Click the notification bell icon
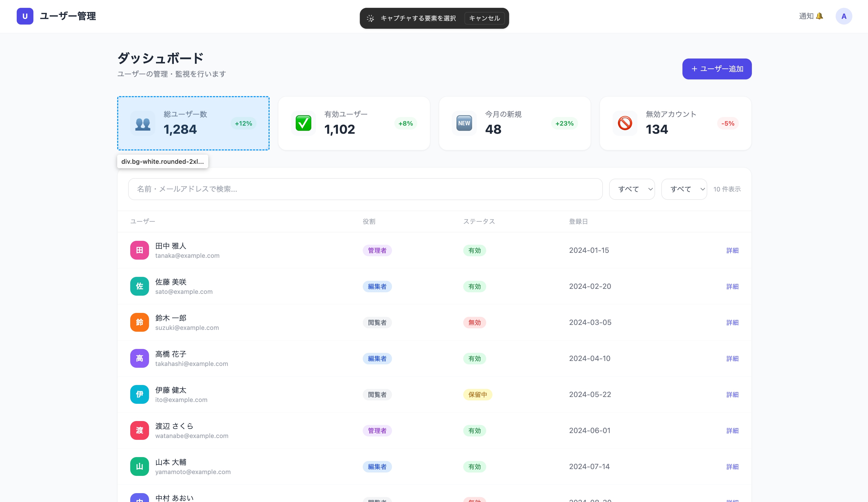The width and height of the screenshot is (868, 502). 819,16
